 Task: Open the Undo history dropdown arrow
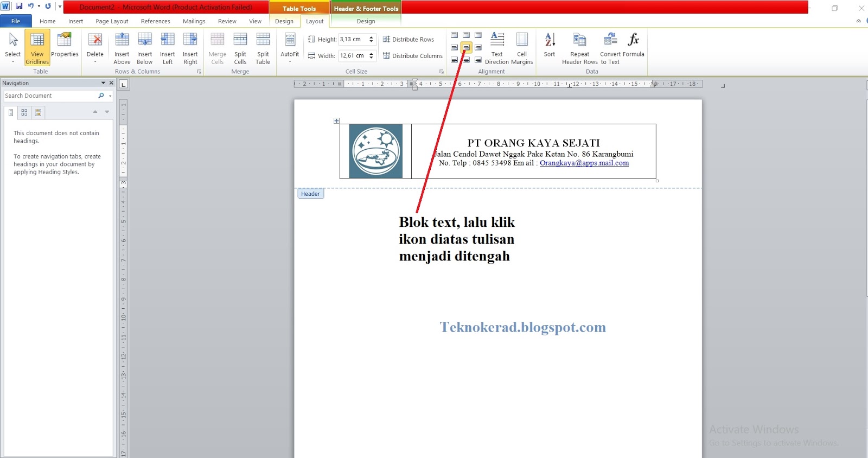[39, 7]
